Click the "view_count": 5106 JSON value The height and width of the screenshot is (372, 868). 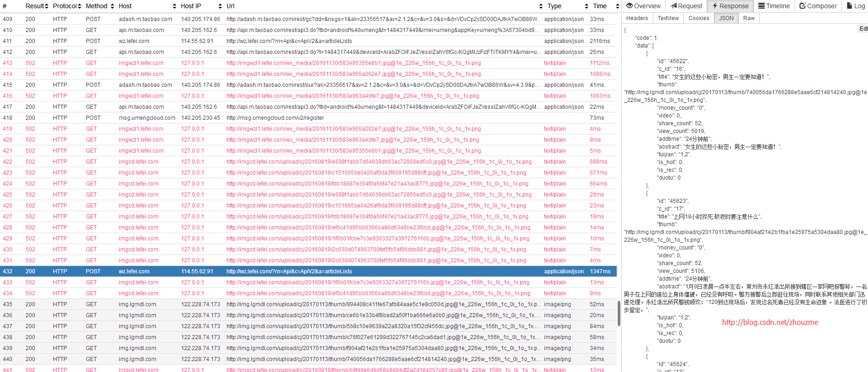[681, 271]
